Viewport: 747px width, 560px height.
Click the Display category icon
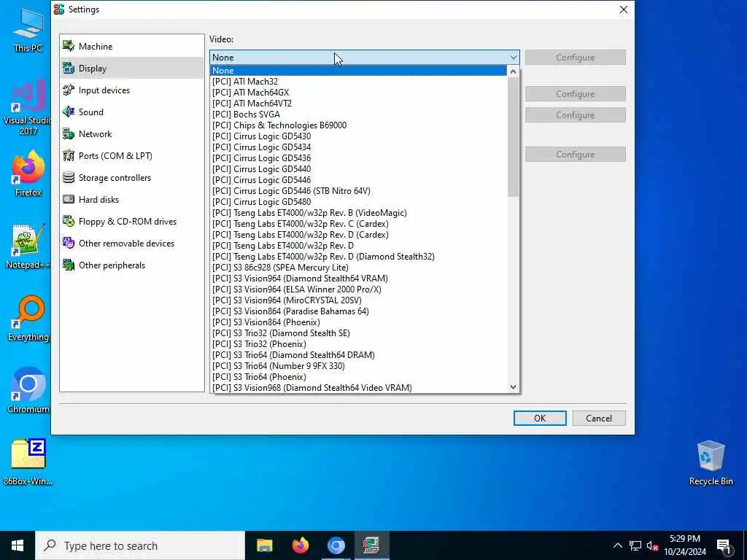tap(69, 68)
